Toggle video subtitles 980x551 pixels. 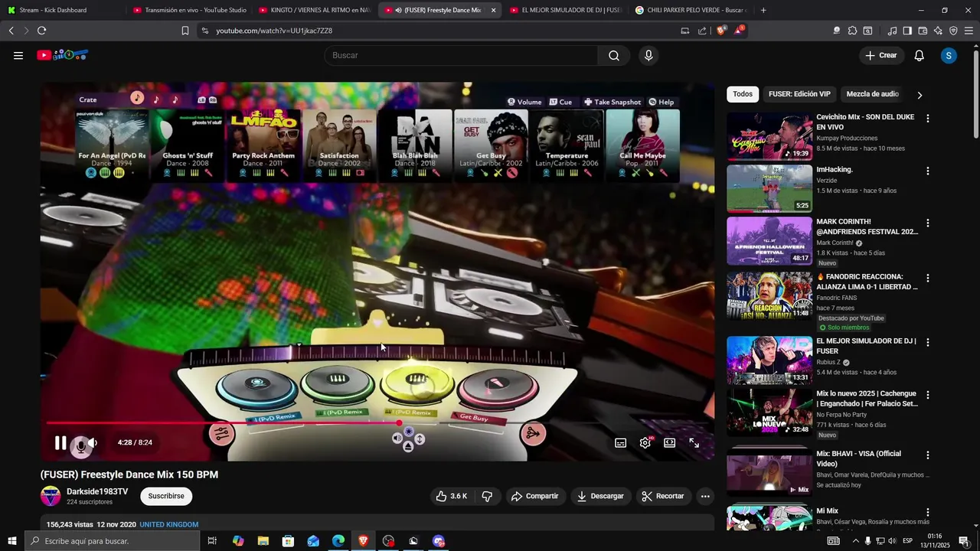pyautogui.click(x=621, y=442)
